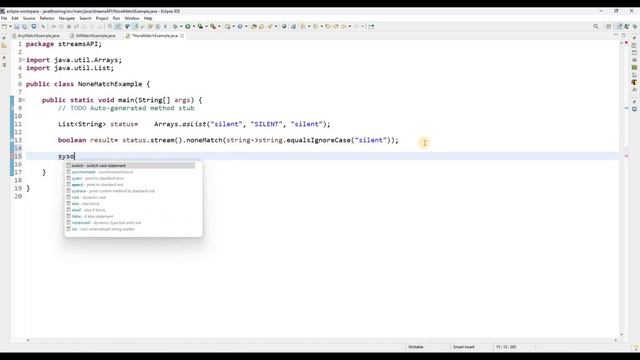Open the Console view icon in right sidebar

[634, 109]
